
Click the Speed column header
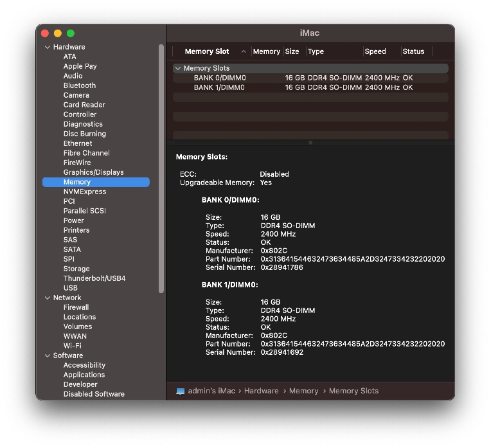375,51
